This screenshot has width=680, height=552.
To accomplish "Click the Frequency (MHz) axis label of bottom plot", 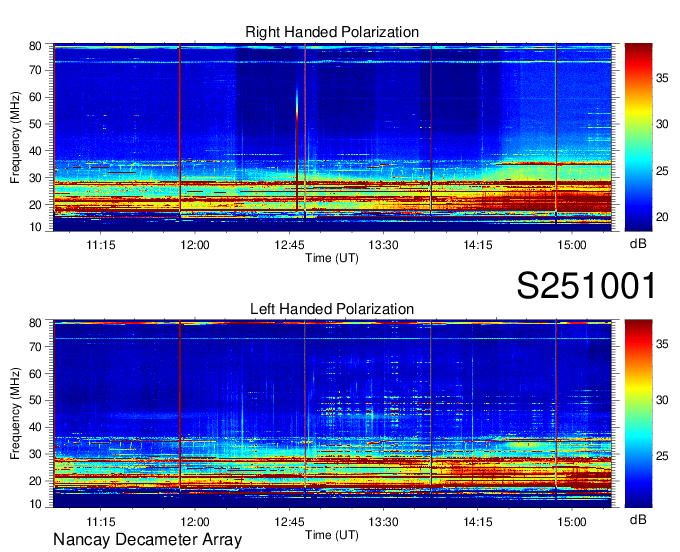I will pos(17,413).
